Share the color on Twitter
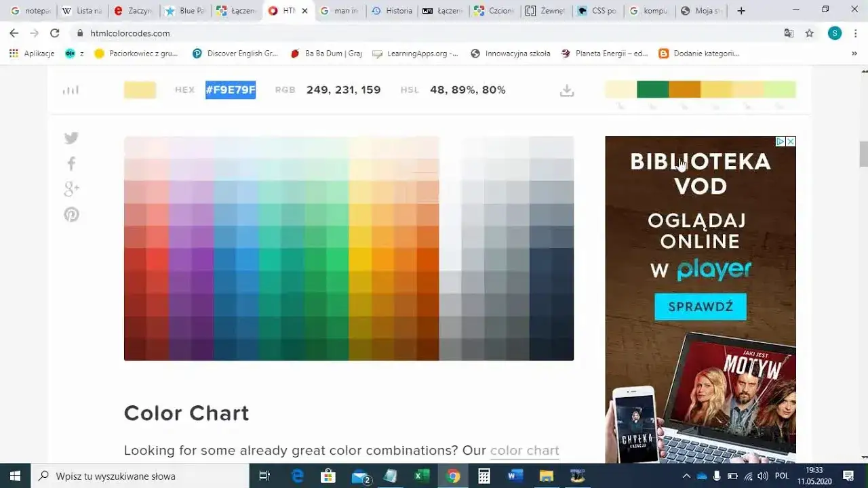Viewport: 868px width, 488px height. [x=71, y=138]
